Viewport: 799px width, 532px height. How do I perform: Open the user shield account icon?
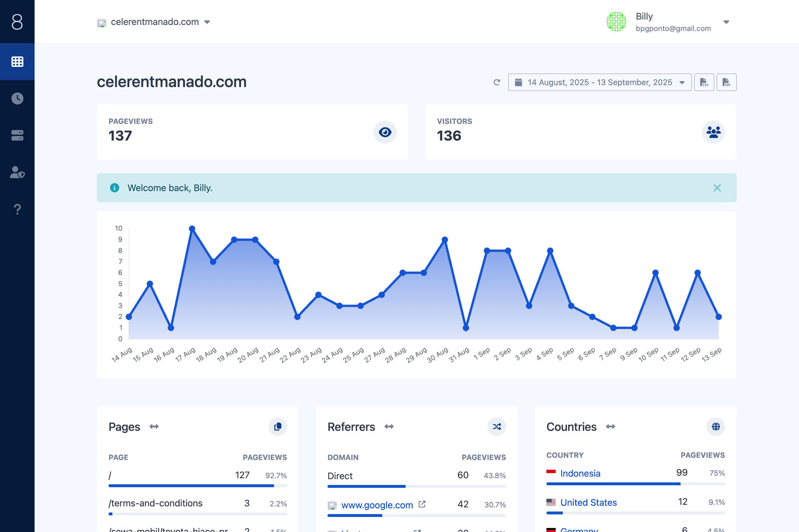point(17,172)
